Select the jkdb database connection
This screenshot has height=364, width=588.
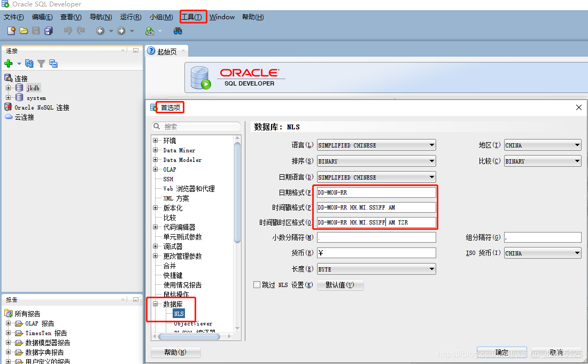pyautogui.click(x=33, y=88)
